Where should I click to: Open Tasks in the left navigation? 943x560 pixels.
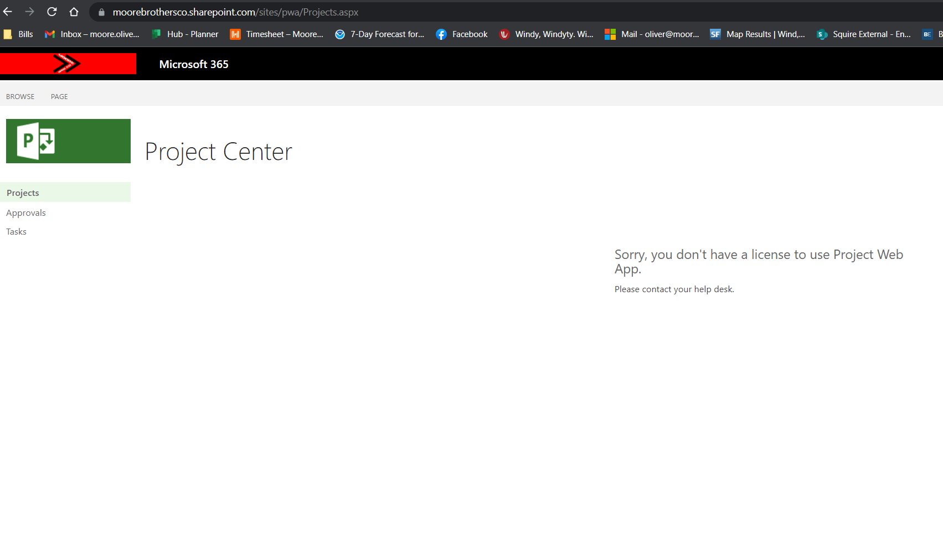[16, 232]
